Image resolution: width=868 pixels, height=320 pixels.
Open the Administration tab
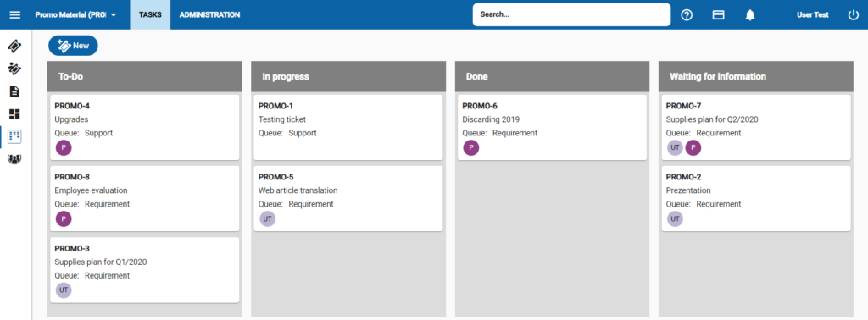pyautogui.click(x=210, y=15)
